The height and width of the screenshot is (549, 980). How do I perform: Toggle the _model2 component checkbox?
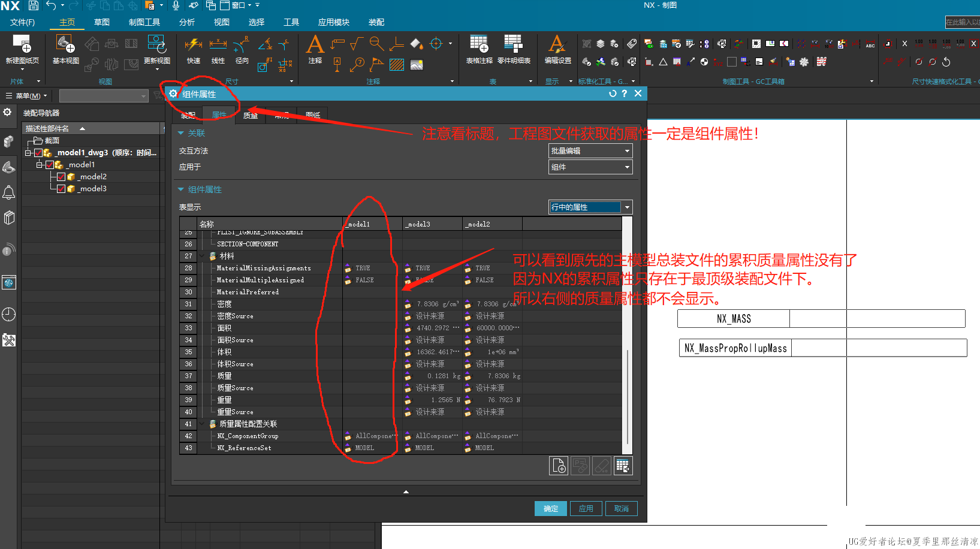pos(61,177)
